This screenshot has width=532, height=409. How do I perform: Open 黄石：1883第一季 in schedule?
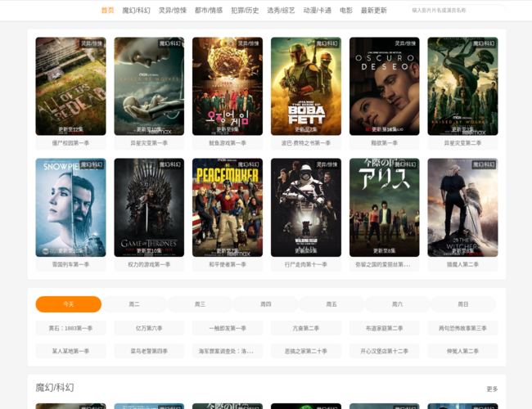[70, 328]
